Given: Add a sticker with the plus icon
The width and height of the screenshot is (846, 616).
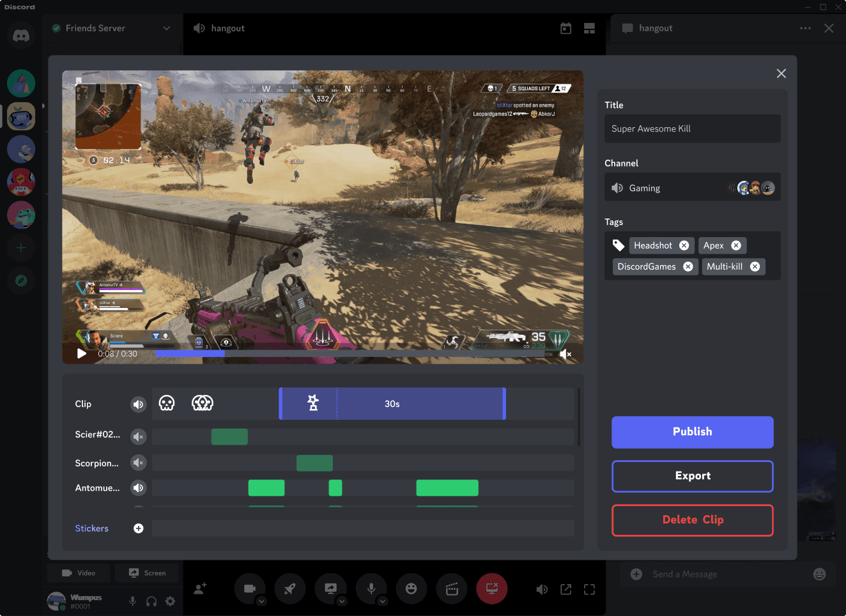Looking at the screenshot, I should point(138,528).
